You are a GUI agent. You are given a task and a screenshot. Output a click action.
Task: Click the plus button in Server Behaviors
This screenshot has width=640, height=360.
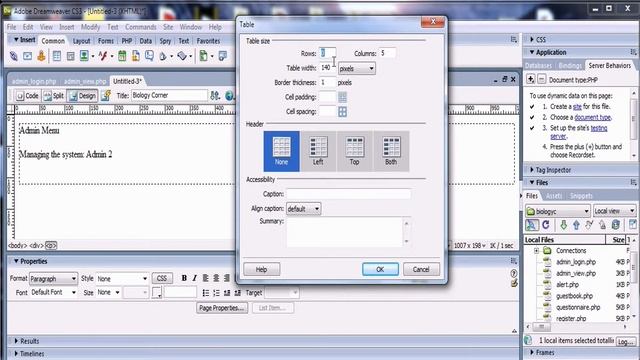click(530, 79)
